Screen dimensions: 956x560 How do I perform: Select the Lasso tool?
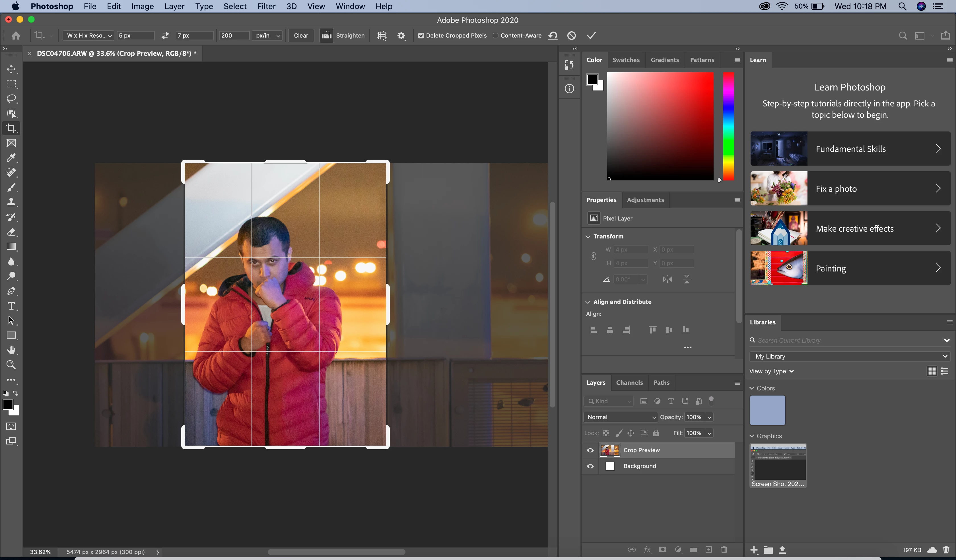click(11, 99)
